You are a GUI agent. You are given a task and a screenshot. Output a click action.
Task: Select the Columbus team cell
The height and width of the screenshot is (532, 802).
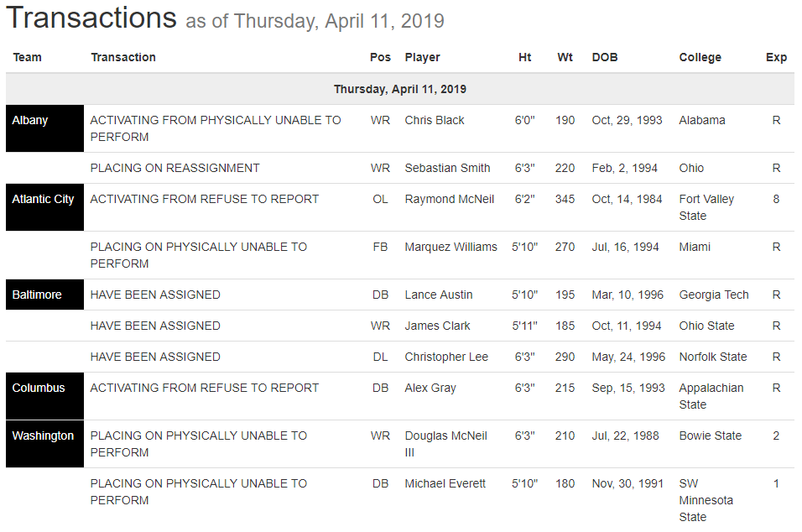click(44, 396)
